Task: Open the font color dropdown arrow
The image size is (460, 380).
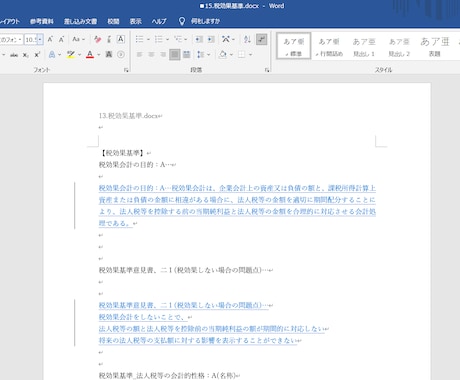Action: coord(99,55)
